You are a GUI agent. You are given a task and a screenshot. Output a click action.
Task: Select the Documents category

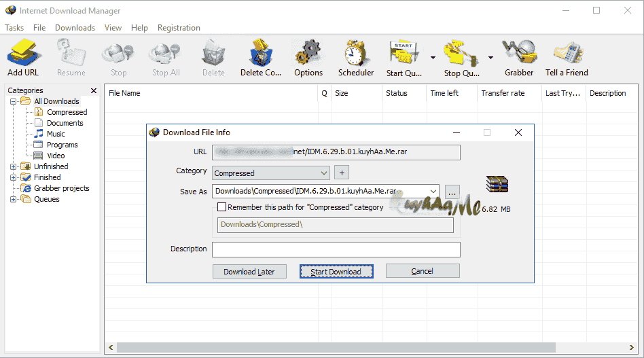[x=65, y=123]
